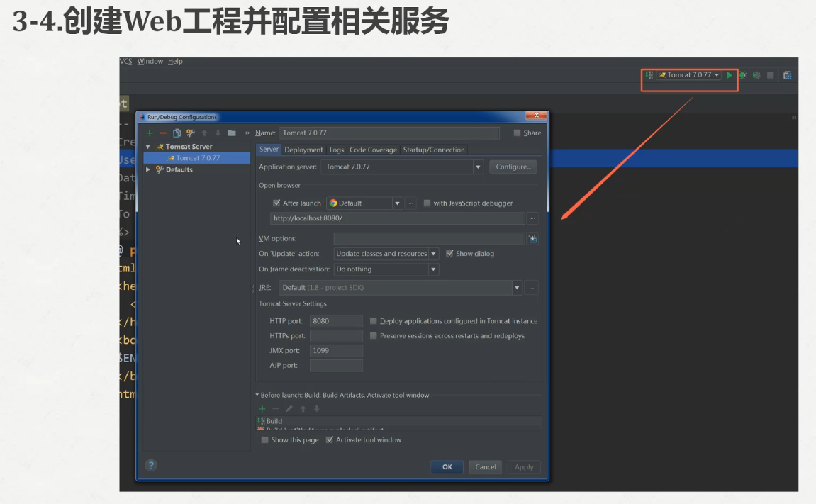
Task: Switch to Server tab
Action: point(269,150)
